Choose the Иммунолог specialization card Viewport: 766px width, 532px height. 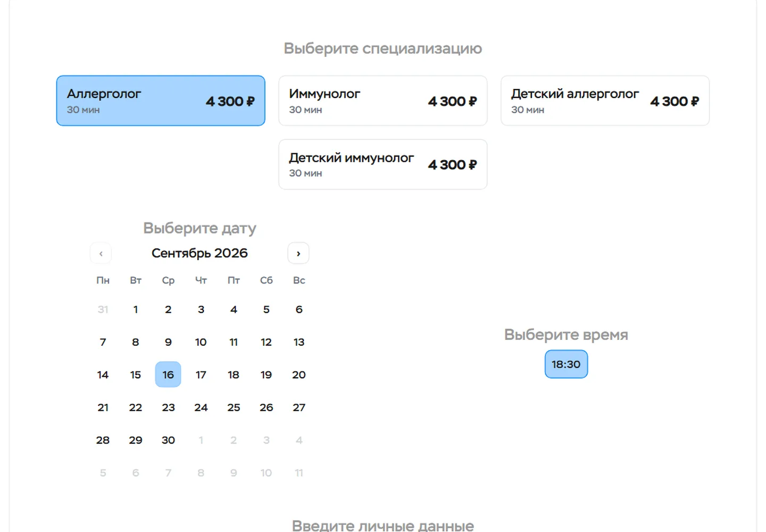point(383,101)
